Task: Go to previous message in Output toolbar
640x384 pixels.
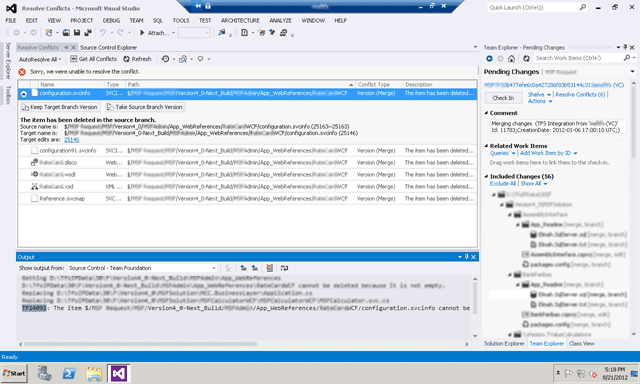Action: pyautogui.click(x=244, y=268)
